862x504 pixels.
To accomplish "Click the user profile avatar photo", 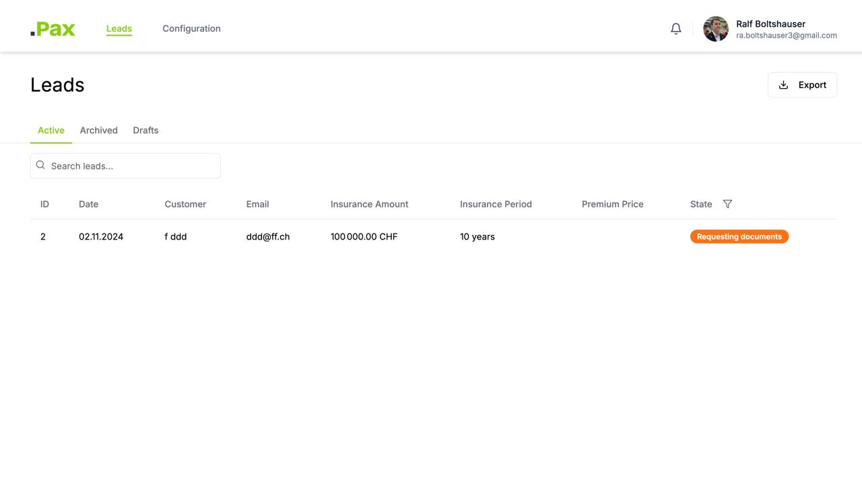I will (715, 29).
